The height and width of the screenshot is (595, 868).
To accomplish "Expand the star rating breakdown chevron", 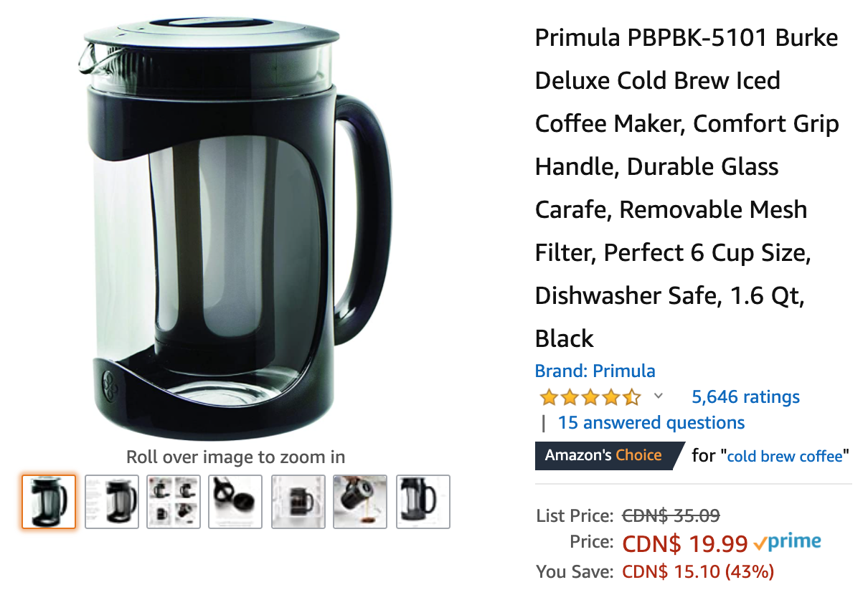I will (x=659, y=396).
